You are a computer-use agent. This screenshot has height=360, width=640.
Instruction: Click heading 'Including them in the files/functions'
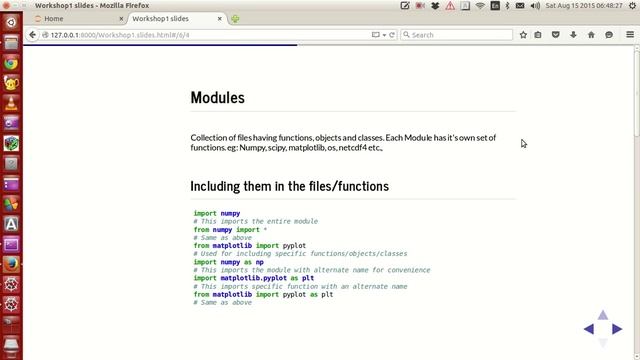coord(289,186)
